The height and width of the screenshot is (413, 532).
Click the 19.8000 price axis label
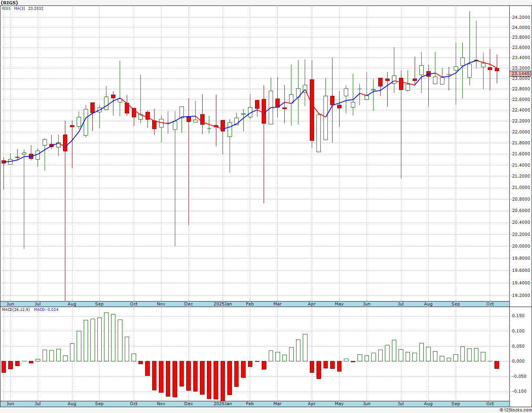click(x=520, y=259)
